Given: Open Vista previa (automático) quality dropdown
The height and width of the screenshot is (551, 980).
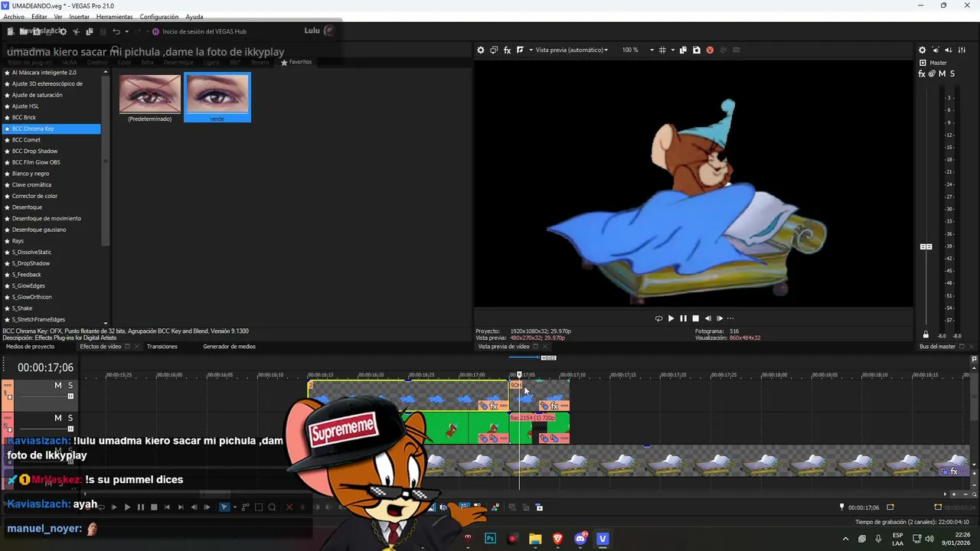Looking at the screenshot, I should (571, 50).
